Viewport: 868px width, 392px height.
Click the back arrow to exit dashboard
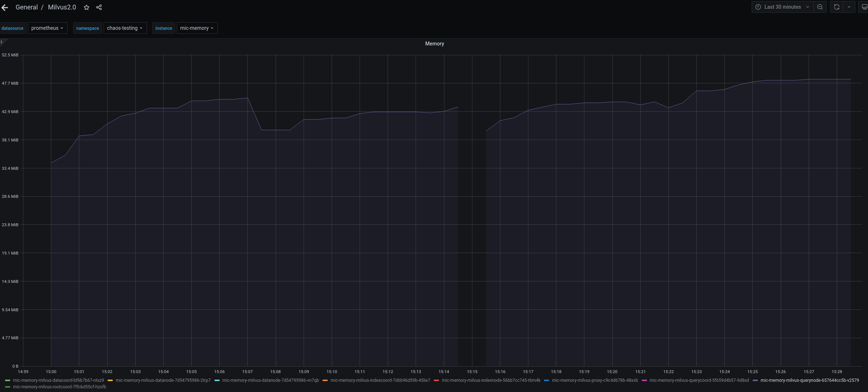[5, 7]
